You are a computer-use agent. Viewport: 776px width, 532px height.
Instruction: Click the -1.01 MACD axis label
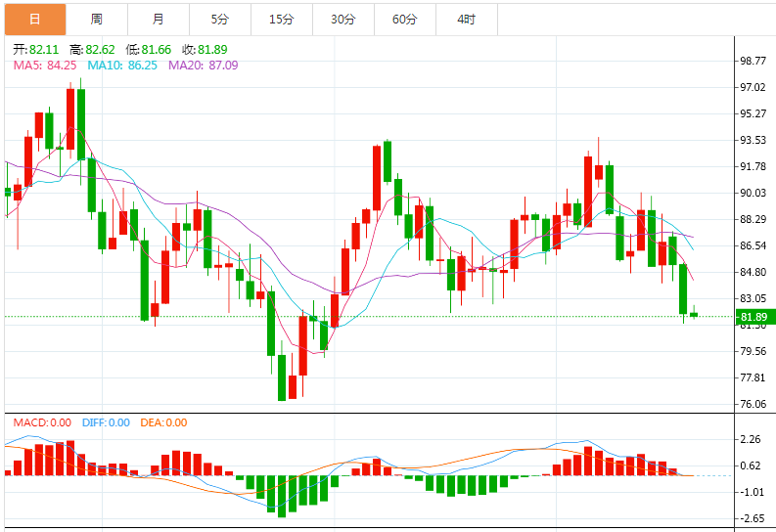[751, 492]
